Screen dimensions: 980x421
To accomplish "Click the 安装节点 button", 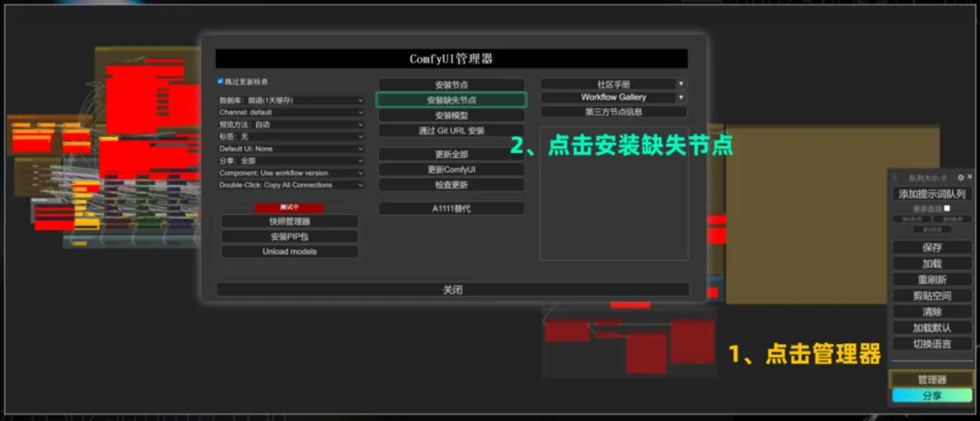I will (451, 85).
